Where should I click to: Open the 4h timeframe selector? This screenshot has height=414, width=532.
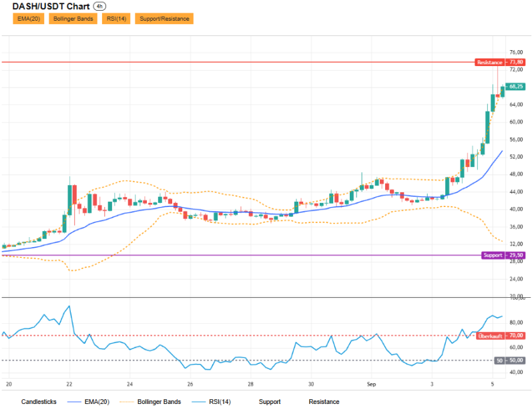click(99, 7)
